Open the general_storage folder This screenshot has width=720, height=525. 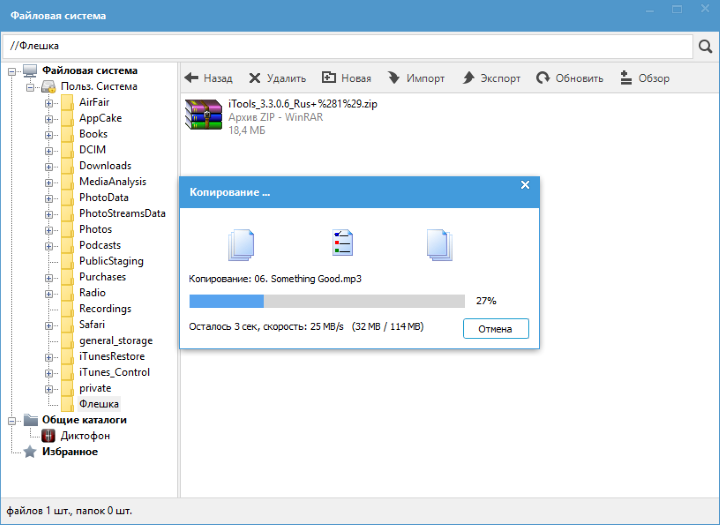tap(116, 340)
